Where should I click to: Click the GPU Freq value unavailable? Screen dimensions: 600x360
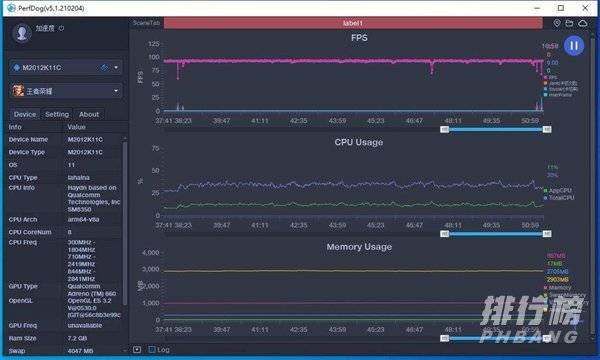coord(85,325)
